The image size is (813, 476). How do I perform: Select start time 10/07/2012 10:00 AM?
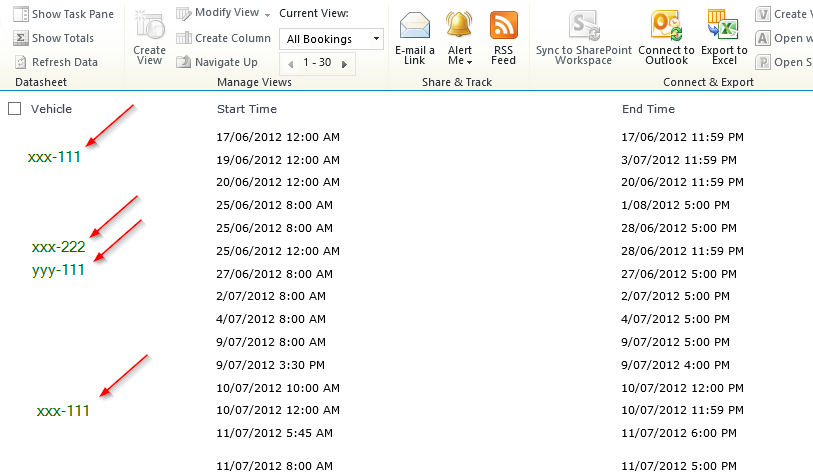(x=278, y=388)
